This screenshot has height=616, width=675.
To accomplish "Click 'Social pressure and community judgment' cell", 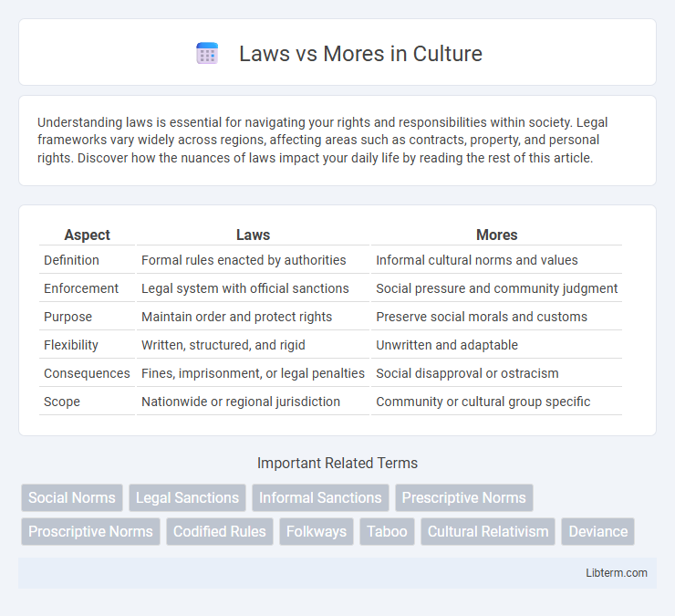I will [x=497, y=288].
